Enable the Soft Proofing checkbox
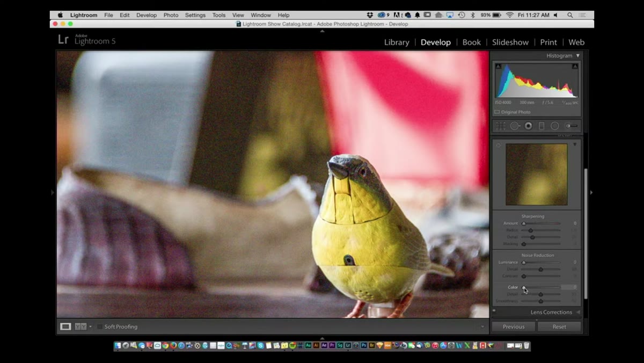 (x=100, y=326)
